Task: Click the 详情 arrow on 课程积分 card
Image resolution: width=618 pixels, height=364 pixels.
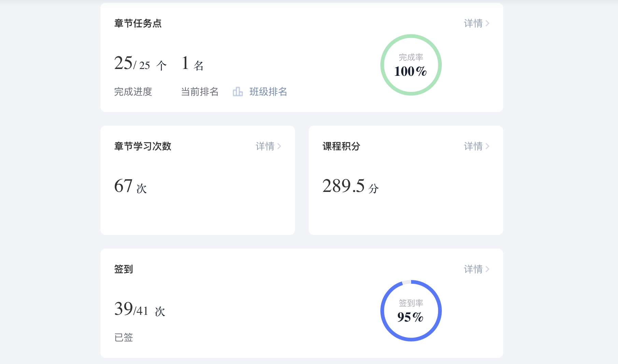Action: 477,146
